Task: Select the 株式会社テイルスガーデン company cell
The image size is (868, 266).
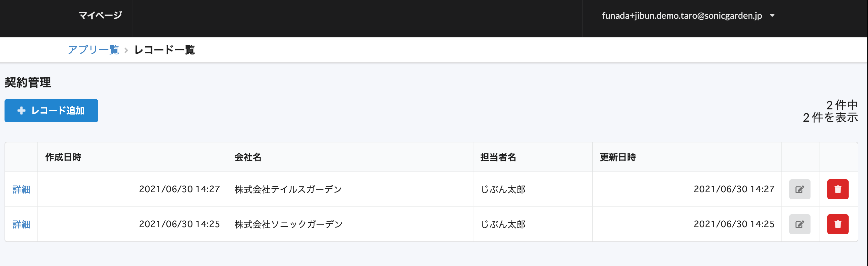Action: tap(288, 190)
